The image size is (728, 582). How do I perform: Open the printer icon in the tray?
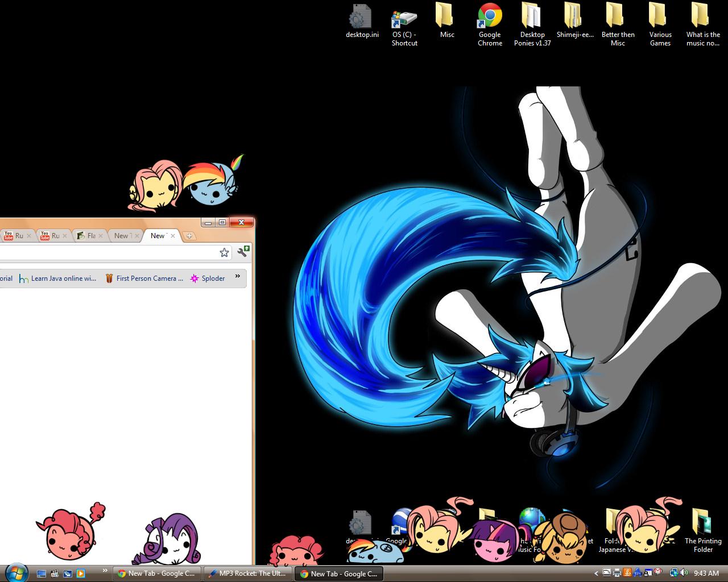pos(617,573)
